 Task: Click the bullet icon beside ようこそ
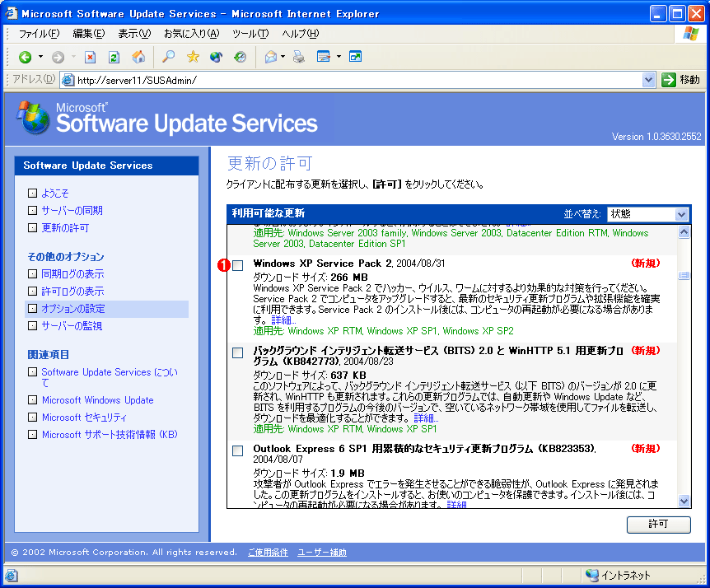click(32, 194)
